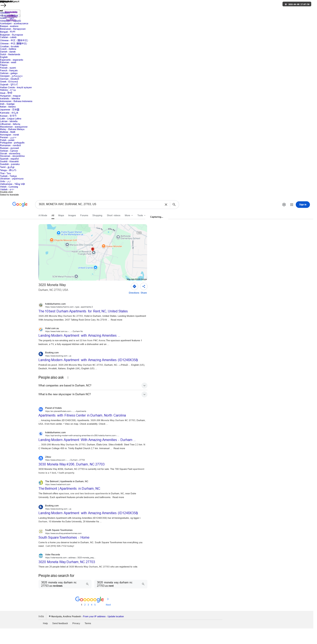Click Chipotle Mexican Grill map marker
The width and height of the screenshot is (317, 644).
click(51, 240)
